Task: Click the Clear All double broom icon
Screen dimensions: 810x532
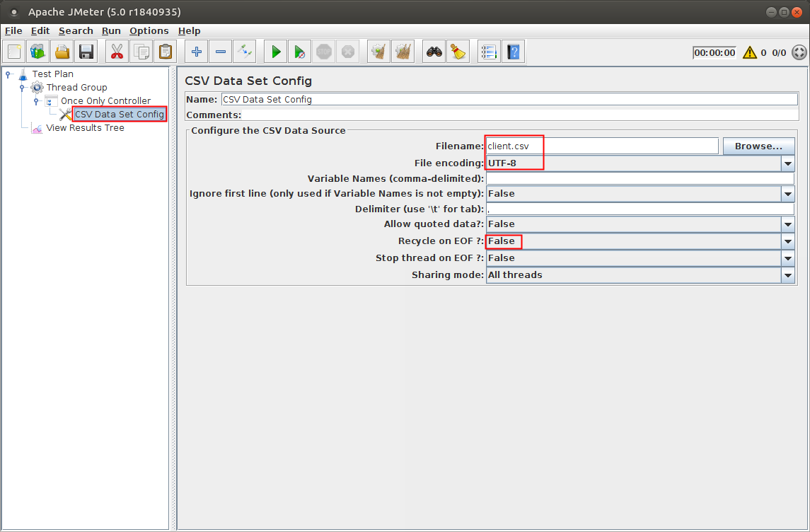Action: (x=403, y=52)
